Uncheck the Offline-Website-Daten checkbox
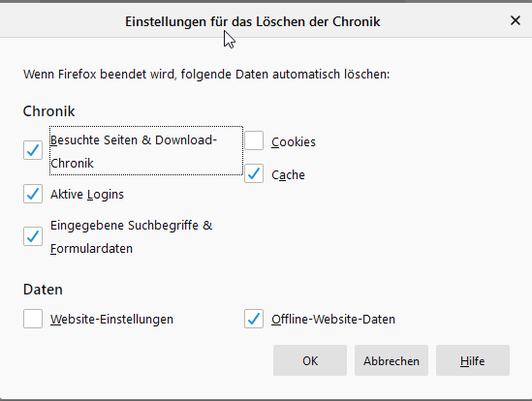 point(254,319)
